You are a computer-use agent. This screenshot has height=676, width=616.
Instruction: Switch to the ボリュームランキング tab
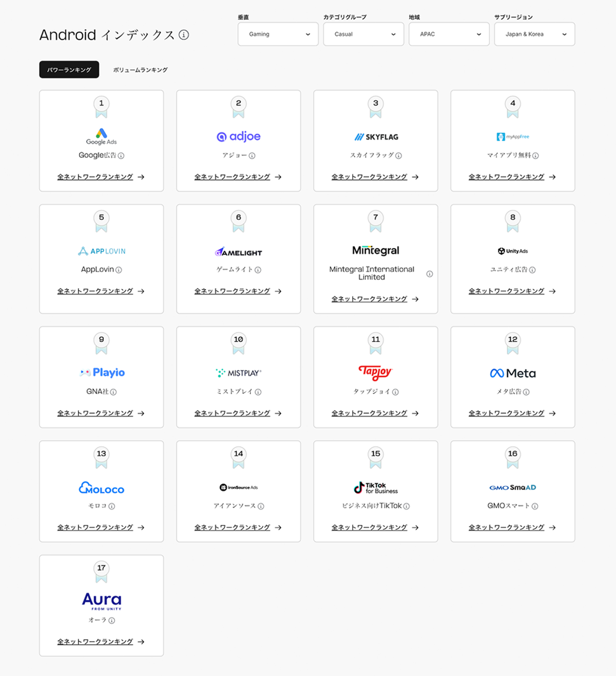pyautogui.click(x=140, y=70)
